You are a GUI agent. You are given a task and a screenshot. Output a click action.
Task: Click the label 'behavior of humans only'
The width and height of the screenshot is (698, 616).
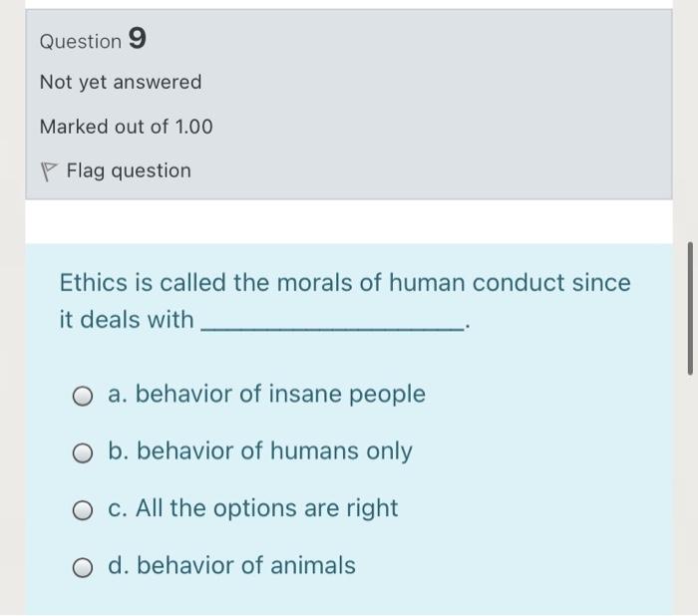[274, 452]
